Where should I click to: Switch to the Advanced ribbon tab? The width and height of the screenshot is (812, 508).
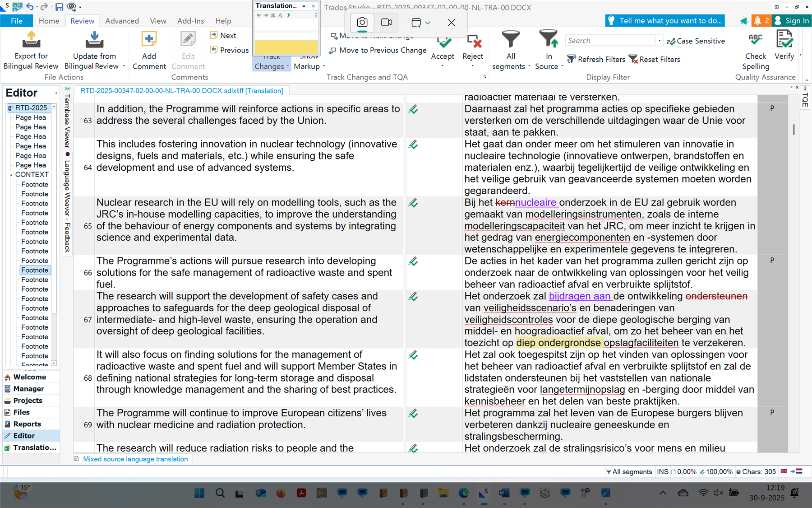point(121,21)
